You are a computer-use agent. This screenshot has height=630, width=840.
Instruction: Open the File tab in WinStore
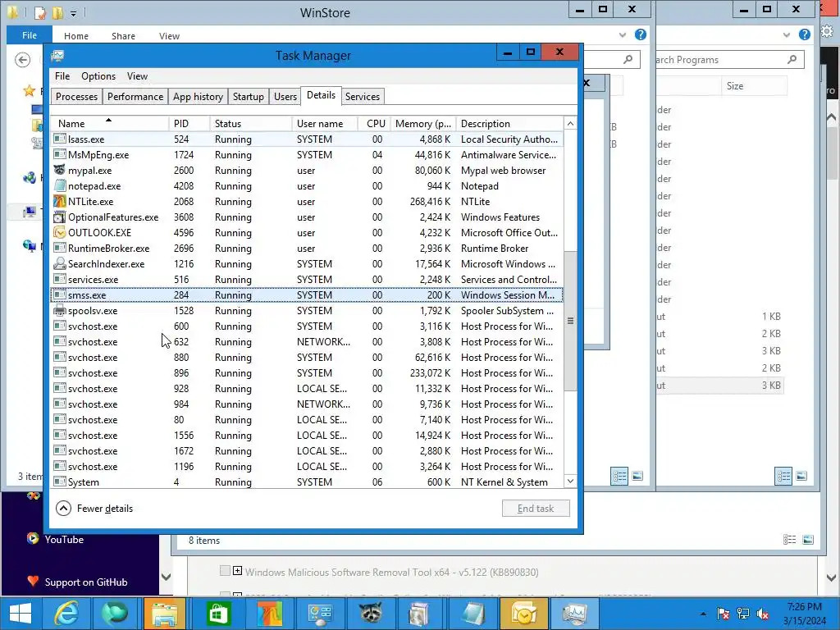coord(30,35)
